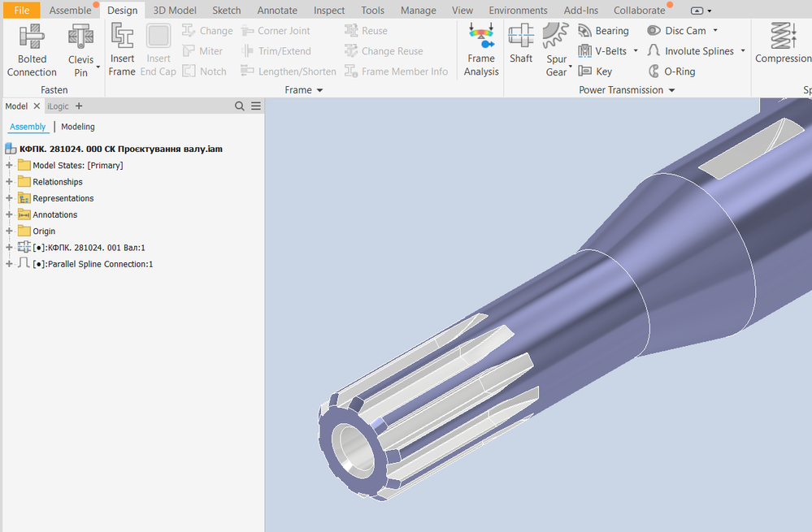Close the Model browser tab
This screenshot has width=812, height=532.
[37, 106]
